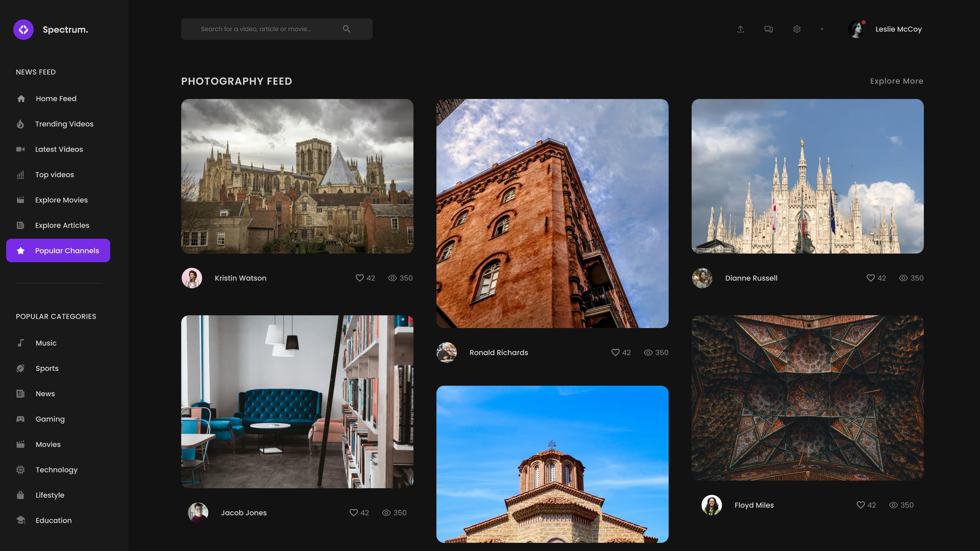Click the News paper icon
This screenshot has height=551, width=980.
click(20, 394)
